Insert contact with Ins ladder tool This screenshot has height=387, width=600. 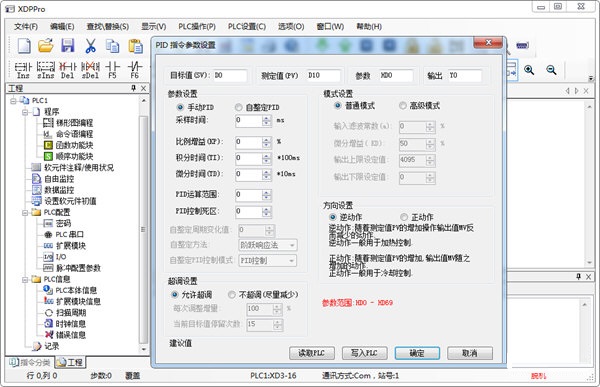point(23,70)
